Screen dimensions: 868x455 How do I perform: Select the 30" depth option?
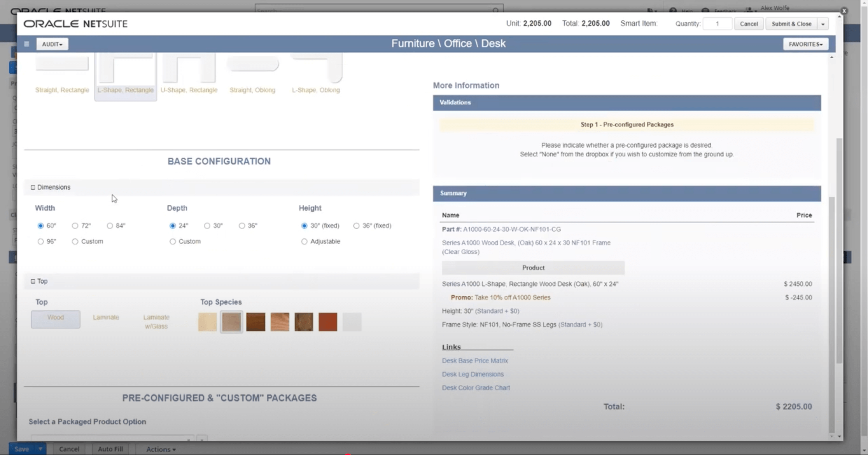click(207, 226)
